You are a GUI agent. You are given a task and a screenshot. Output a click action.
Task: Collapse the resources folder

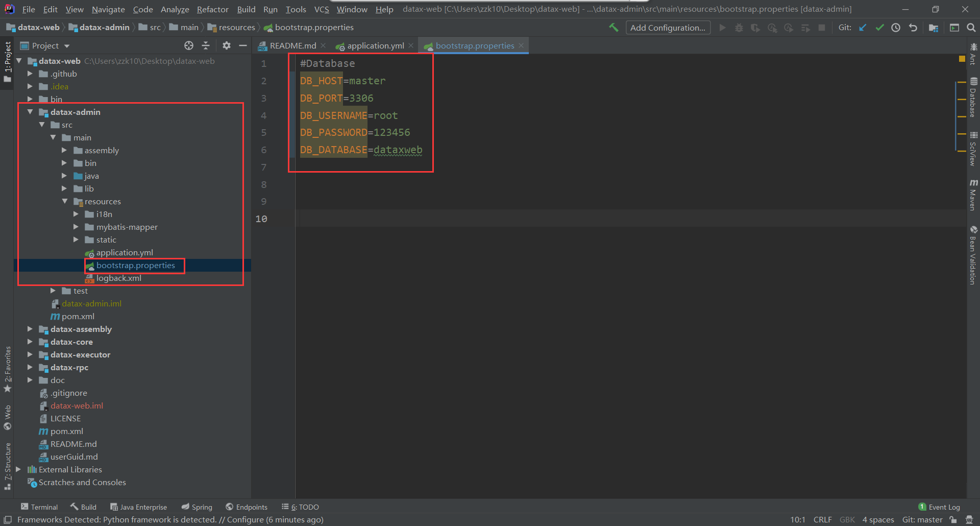click(x=65, y=201)
